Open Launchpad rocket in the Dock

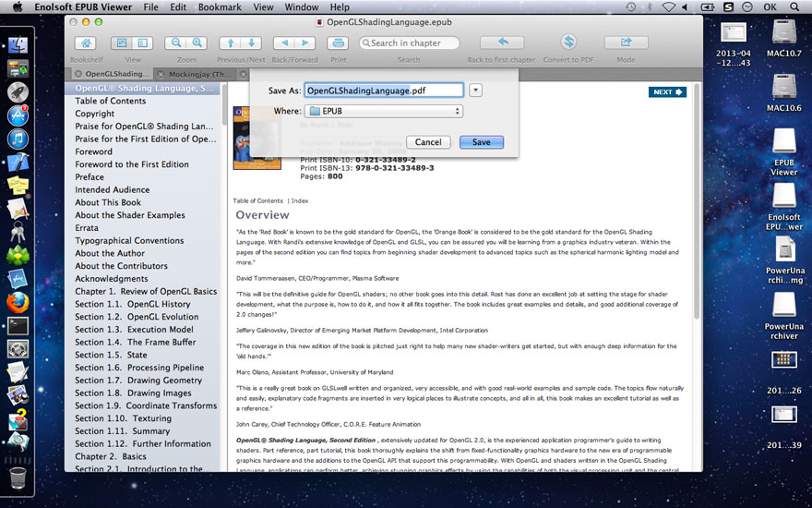(x=18, y=92)
